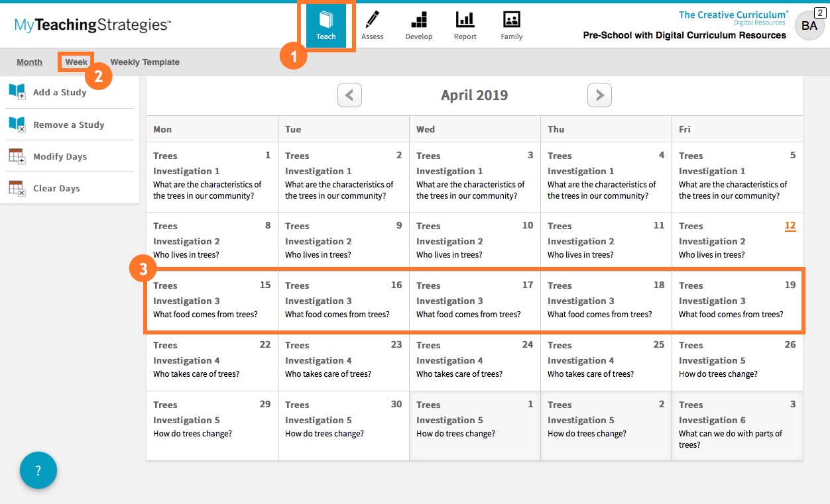Open the help question mark bubble

tap(38, 470)
